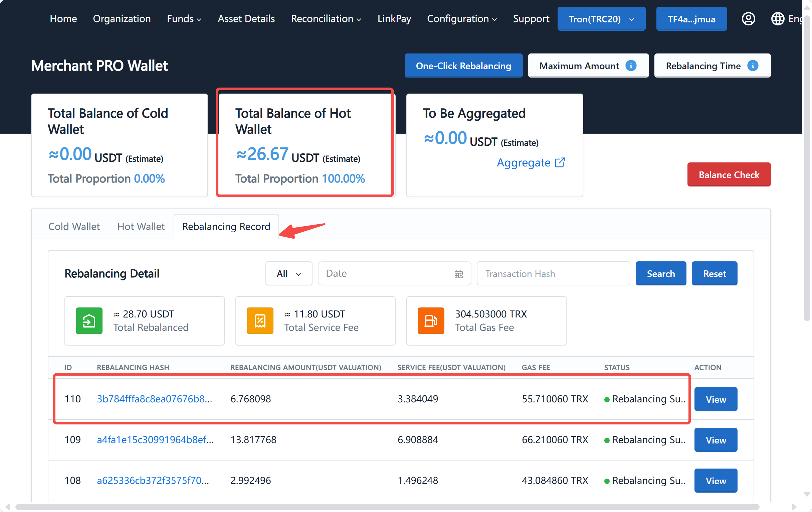
Task: Go to the Home page
Action: pos(63,19)
